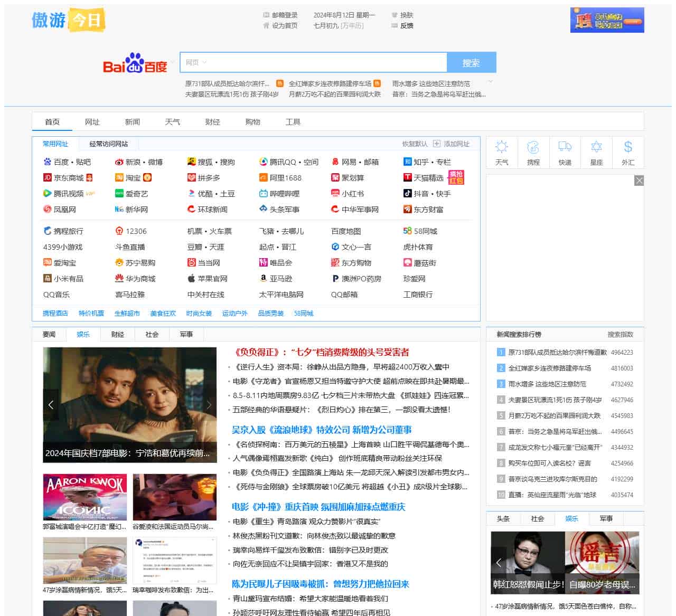Switch to the 天气 navigation tab

[173, 122]
